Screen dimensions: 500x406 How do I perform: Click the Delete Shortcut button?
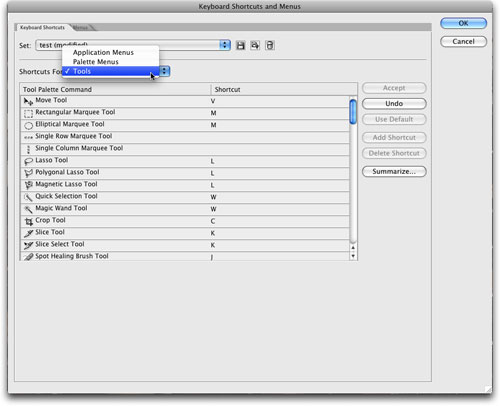[x=394, y=153]
